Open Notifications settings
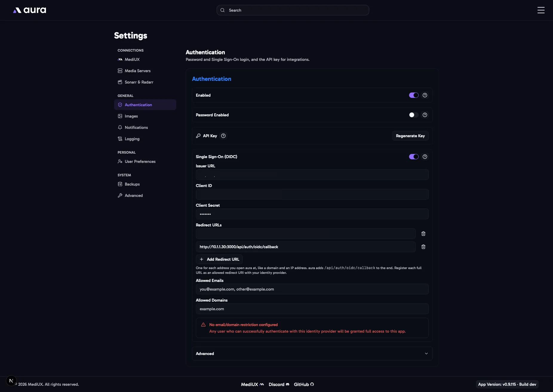The height and width of the screenshot is (392, 553). 145,127
